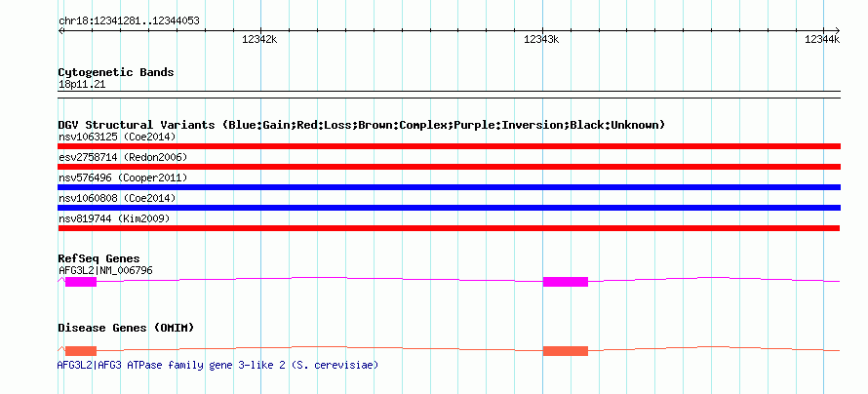Image resolution: width=868 pixels, height=394 pixels.
Task: Click the nsv1060808 (Coe2014) label
Action: [x=117, y=198]
